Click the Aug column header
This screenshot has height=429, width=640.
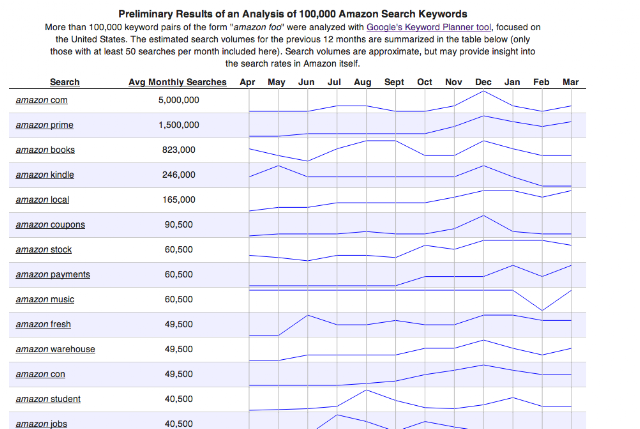point(362,82)
